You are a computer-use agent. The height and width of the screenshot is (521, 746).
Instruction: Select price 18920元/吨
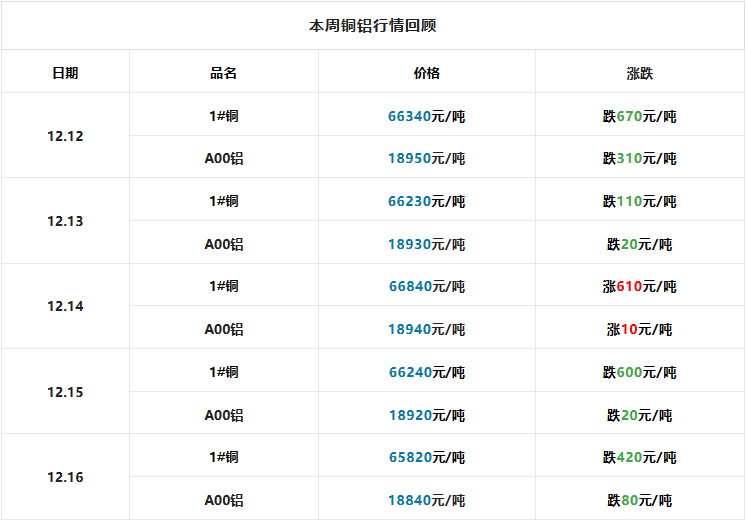click(x=427, y=415)
